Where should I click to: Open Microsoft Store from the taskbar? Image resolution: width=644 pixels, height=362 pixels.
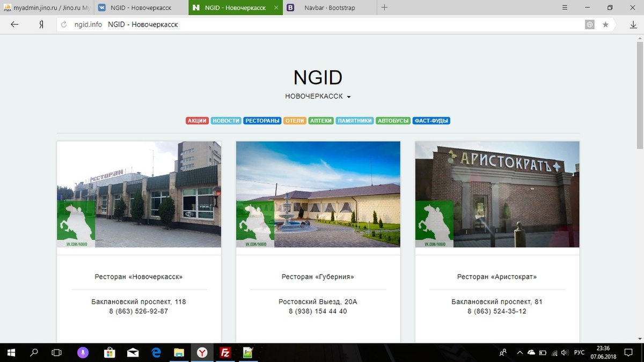pos(109,352)
